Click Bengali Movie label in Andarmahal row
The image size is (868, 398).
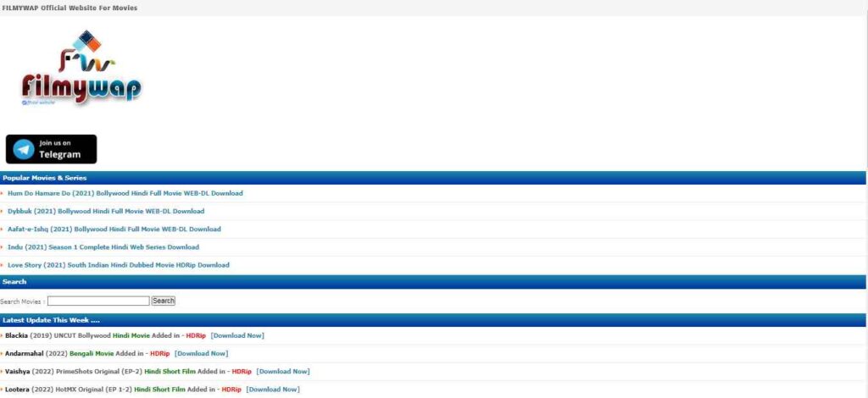[92, 353]
